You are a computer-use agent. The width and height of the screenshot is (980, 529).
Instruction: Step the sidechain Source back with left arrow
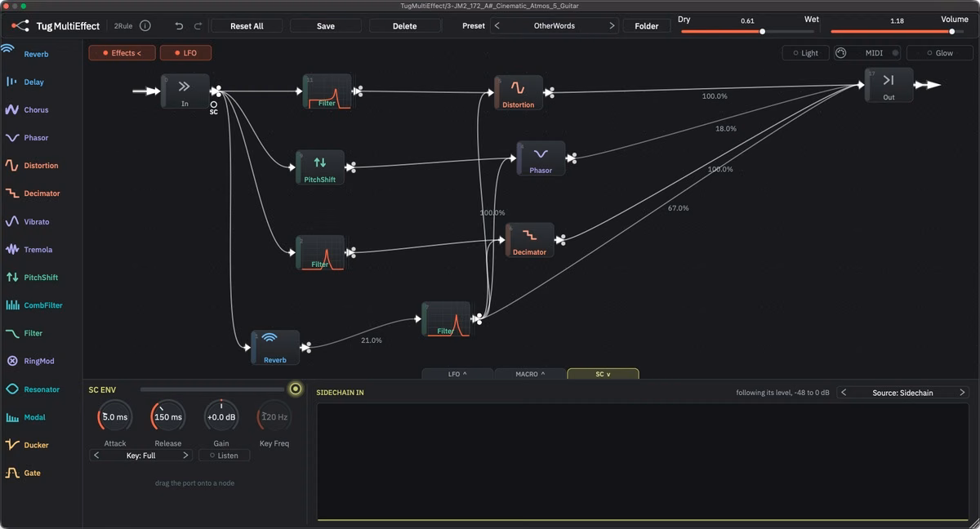[844, 393]
